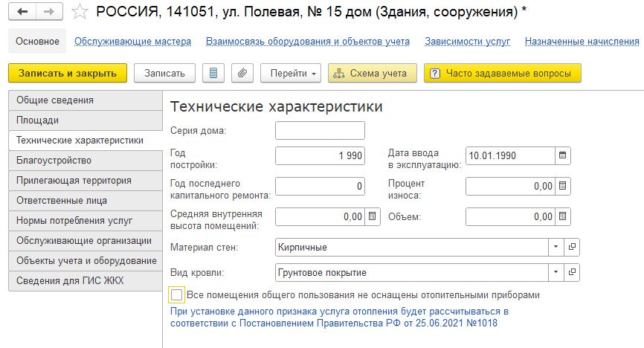Enable common areas without heating devices checkbox
The image size is (644, 348).
(x=176, y=294)
